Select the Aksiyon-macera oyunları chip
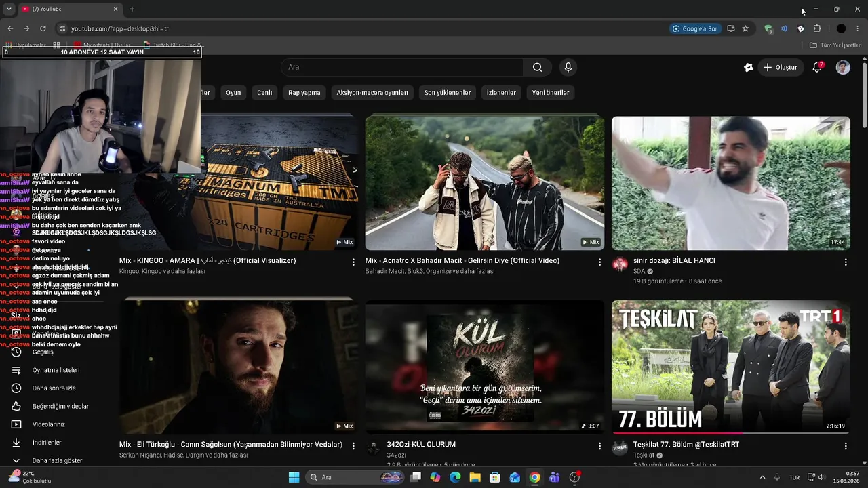The width and height of the screenshot is (868, 488). tap(372, 93)
